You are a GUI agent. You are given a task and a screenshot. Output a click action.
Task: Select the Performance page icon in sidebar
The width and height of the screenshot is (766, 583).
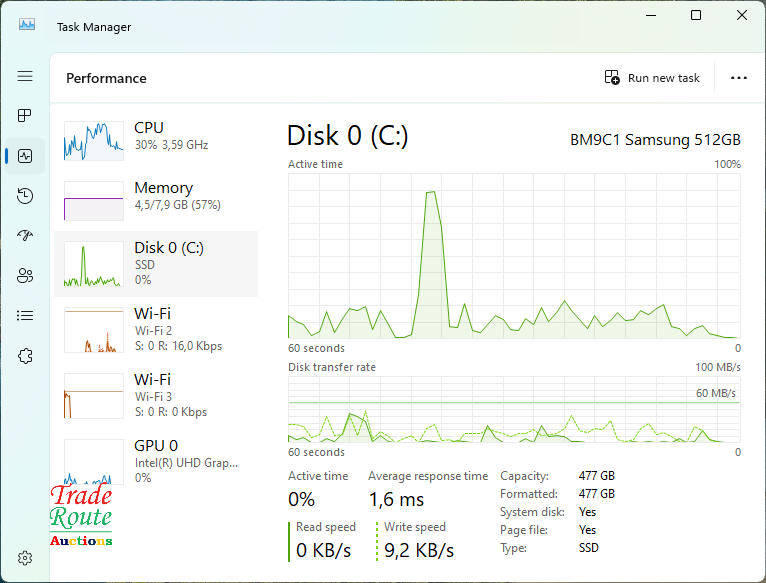(25, 156)
